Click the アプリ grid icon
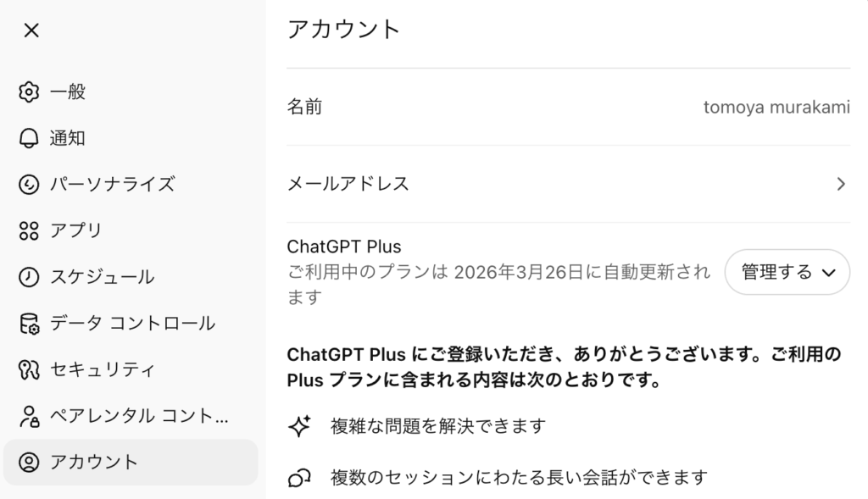Screen dimensions: 868x499 (29, 230)
